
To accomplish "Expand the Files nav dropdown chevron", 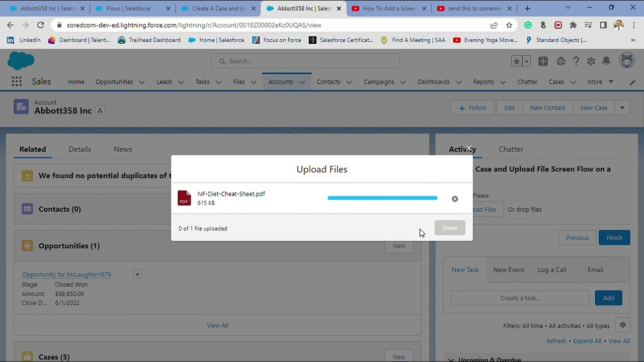I will (x=254, y=82).
